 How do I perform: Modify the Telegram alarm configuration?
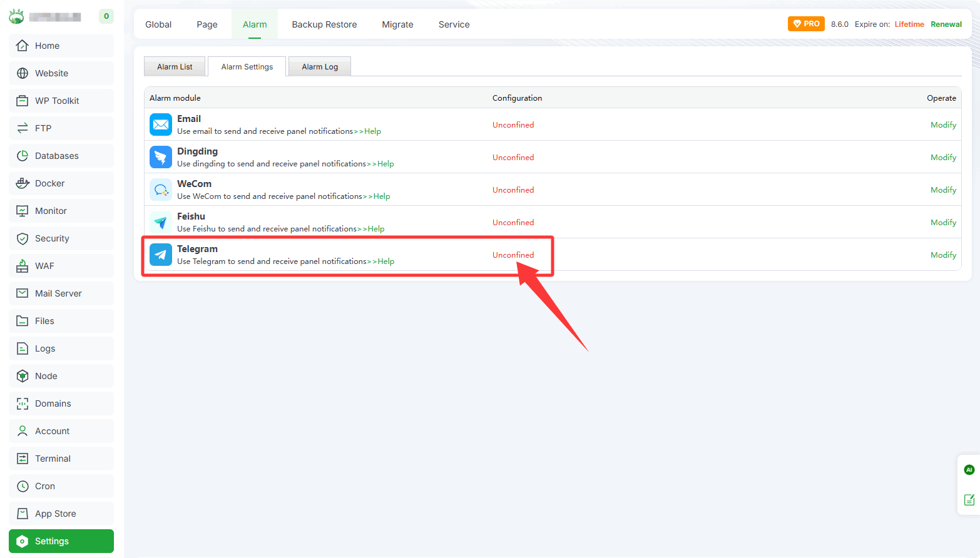[x=943, y=255]
